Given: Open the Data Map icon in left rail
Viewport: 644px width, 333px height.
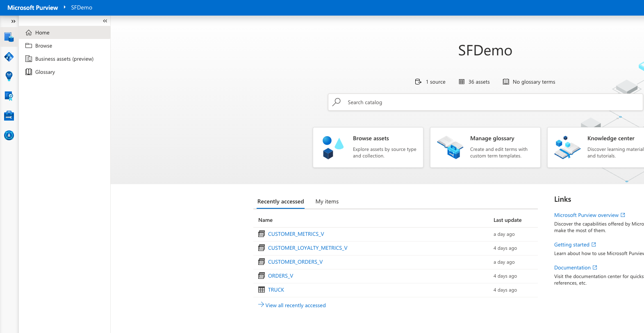Looking at the screenshot, I should 9,57.
